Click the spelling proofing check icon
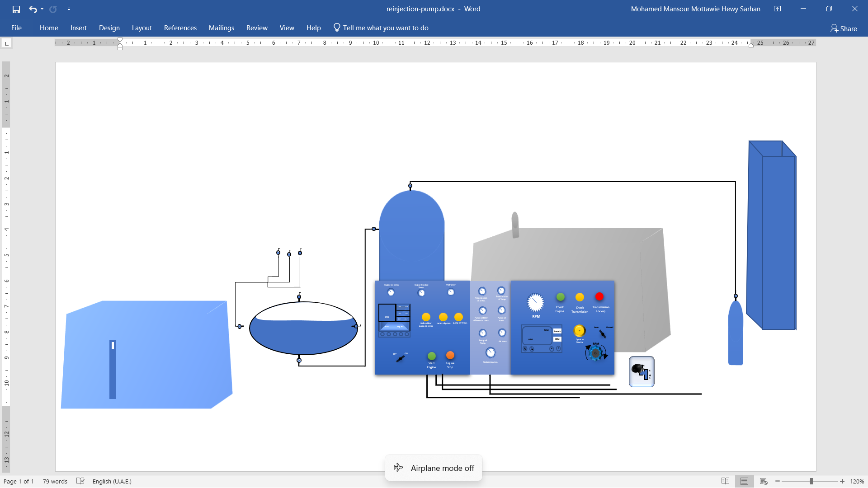 80,481
